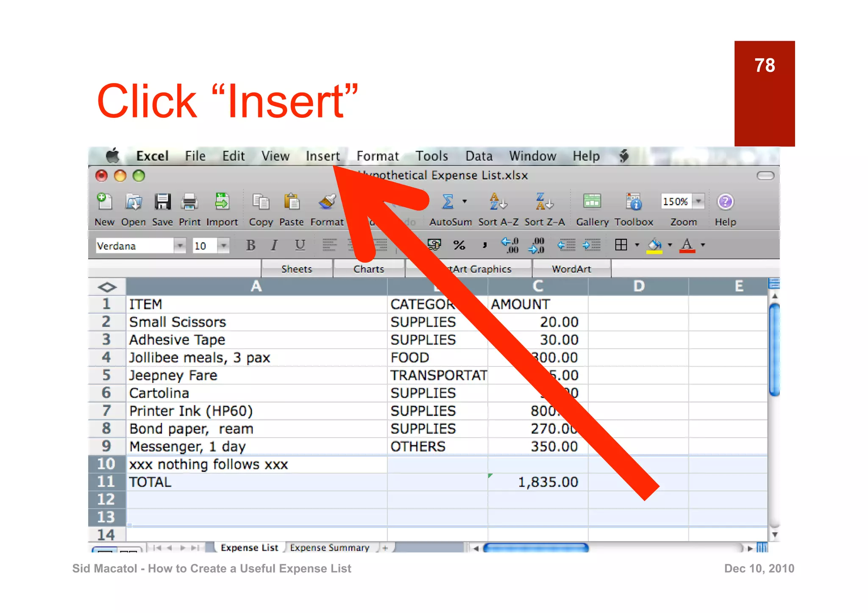Expand the font size 10 dropdown
The image size is (868, 613).
coord(223,246)
